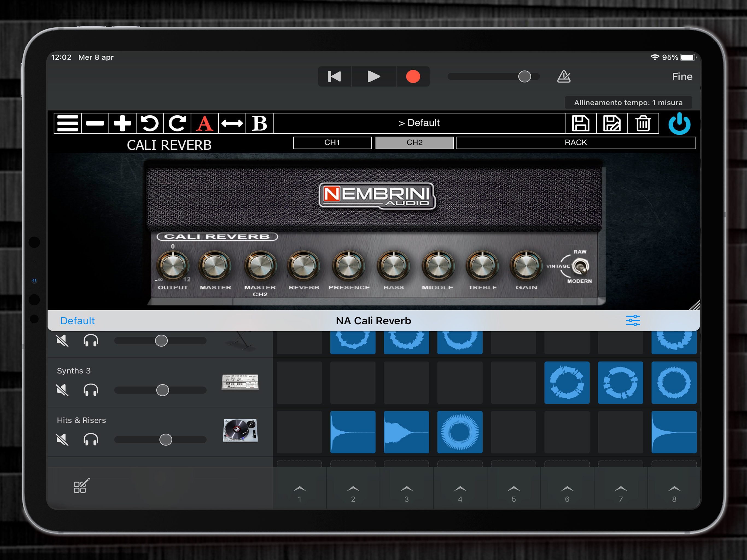Click the REVERB knob
This screenshot has height=560, width=747.
[x=303, y=266]
